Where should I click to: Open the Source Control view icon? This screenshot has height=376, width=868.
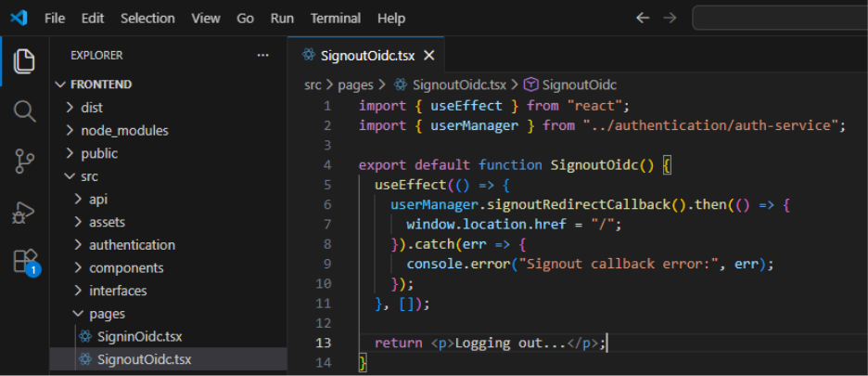[x=25, y=162]
